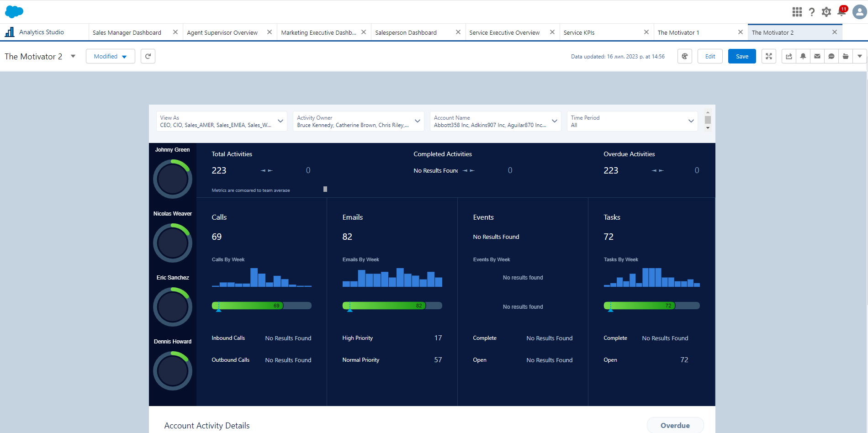This screenshot has width=868, height=433.
Task: Expand the Activity Owner filter list
Action: (417, 121)
